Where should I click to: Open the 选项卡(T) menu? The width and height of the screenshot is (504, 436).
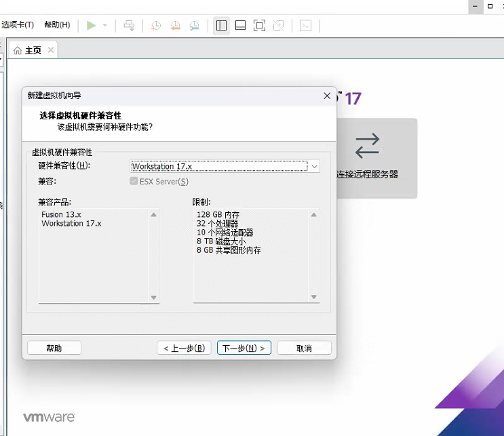tap(18, 24)
